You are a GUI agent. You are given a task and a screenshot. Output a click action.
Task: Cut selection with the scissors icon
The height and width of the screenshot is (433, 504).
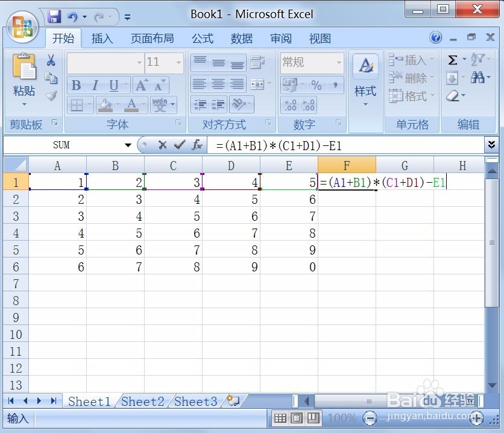click(x=51, y=60)
